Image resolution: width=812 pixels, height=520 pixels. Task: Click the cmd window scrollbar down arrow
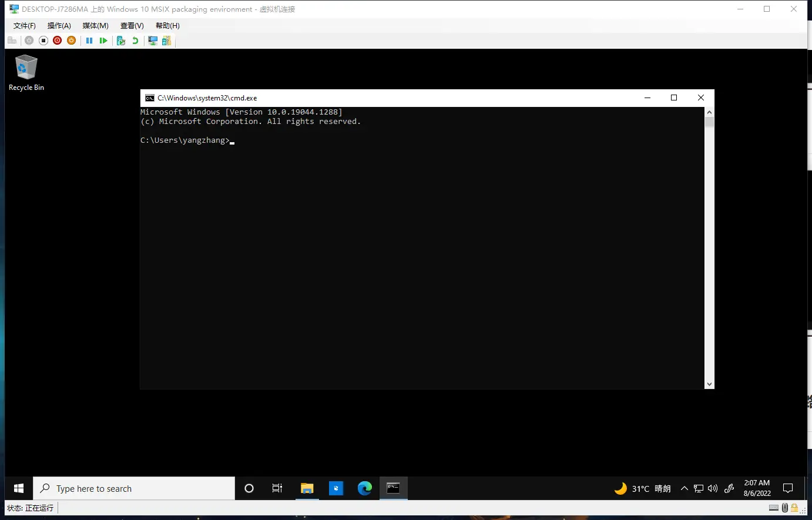tap(709, 384)
